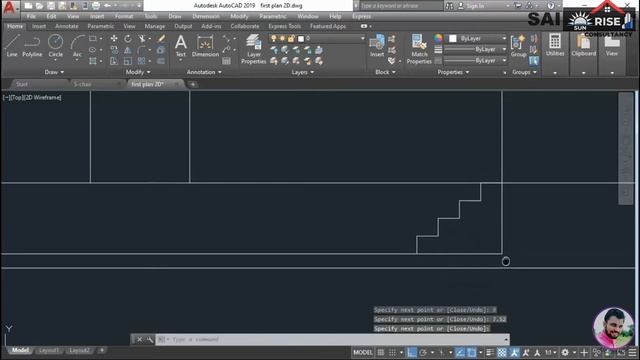Screen dimensions: 640x360
Task: Choose the Rotate tool in Modify panel
Action: pyautogui.click(x=128, y=38)
